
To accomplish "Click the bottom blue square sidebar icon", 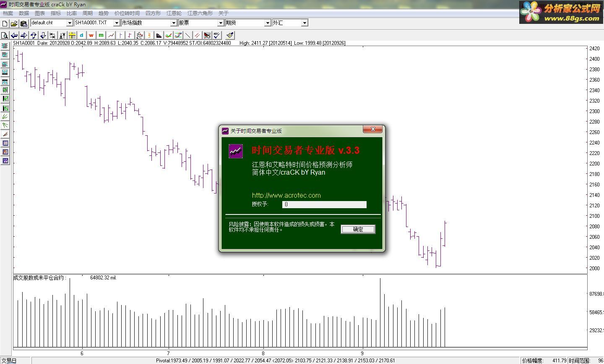I will point(5,160).
